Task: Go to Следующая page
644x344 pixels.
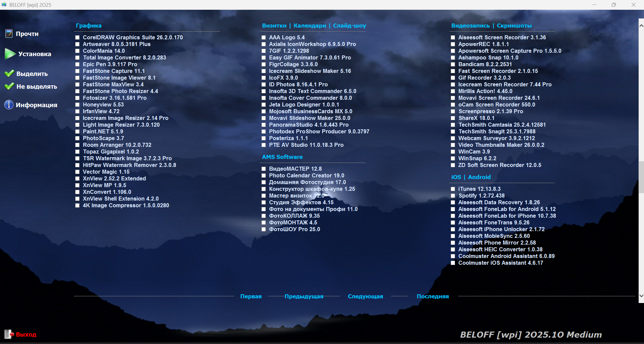Action: click(365, 296)
